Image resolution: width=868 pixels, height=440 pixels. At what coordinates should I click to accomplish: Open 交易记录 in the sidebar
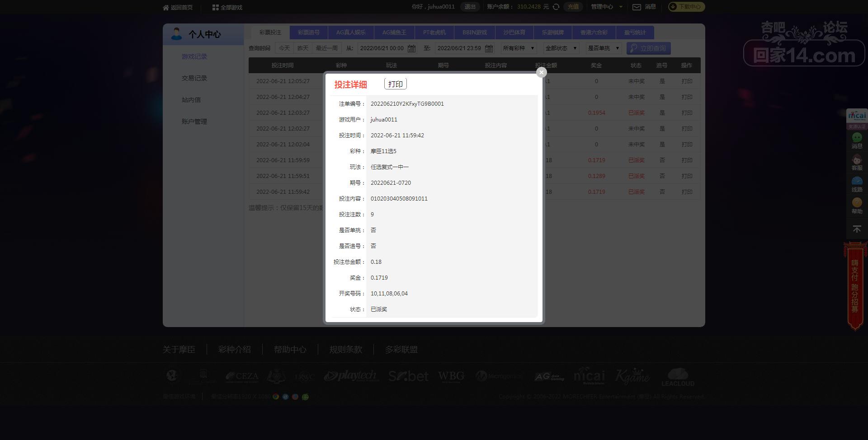[194, 78]
